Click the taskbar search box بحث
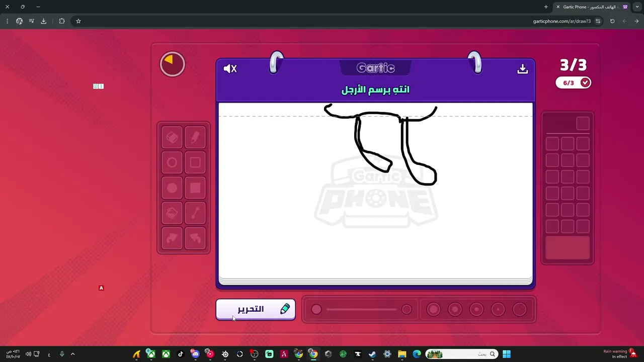This screenshot has height=362, width=644. coord(462,354)
